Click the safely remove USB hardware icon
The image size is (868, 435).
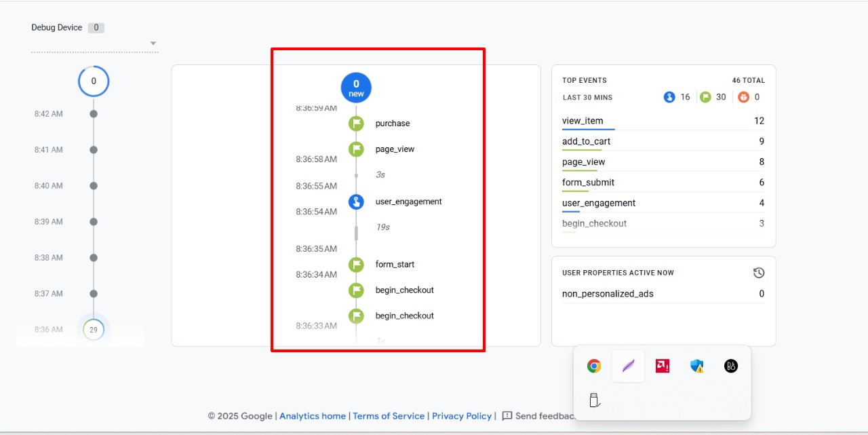click(594, 400)
